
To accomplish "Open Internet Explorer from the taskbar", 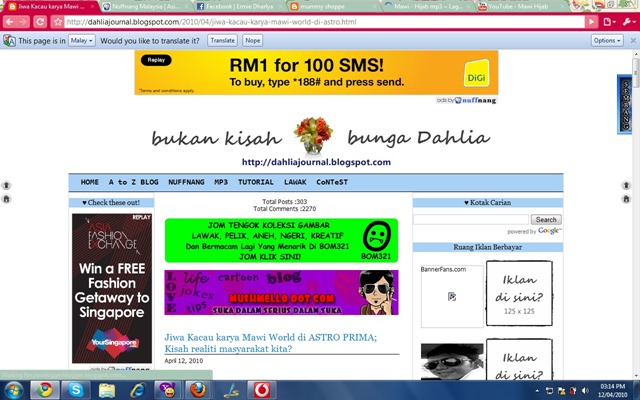I will (x=138, y=390).
